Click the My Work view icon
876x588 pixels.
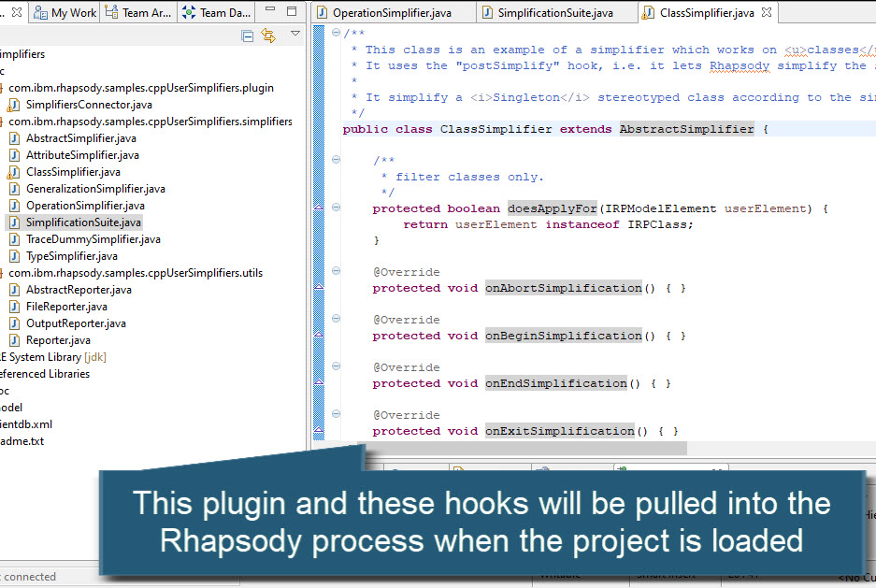tap(39, 13)
